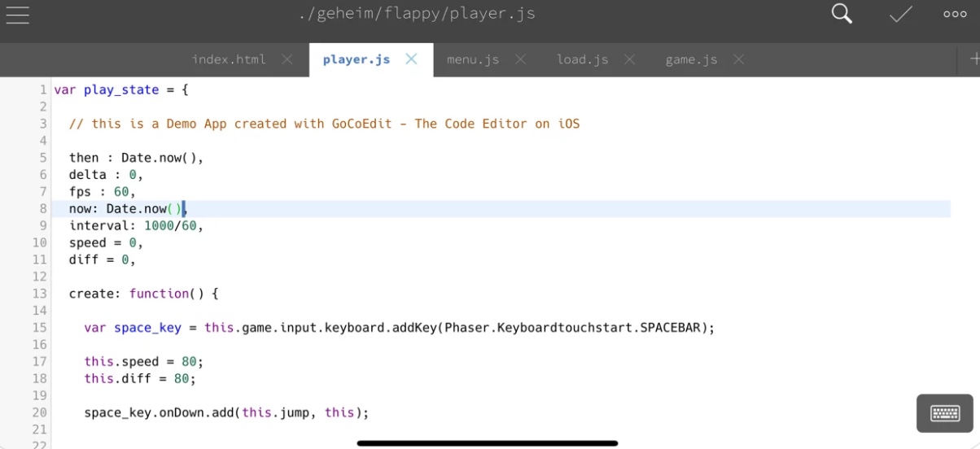Click the GoCoEdit demo comment line
Screen dimensions: 980x449
[324, 124]
